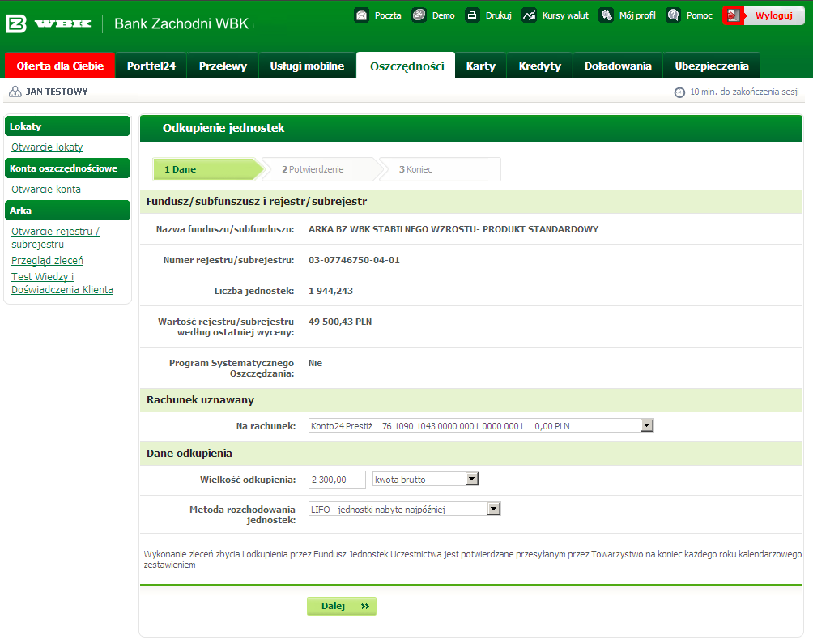Click the Lokaty sidebar header

67,126
